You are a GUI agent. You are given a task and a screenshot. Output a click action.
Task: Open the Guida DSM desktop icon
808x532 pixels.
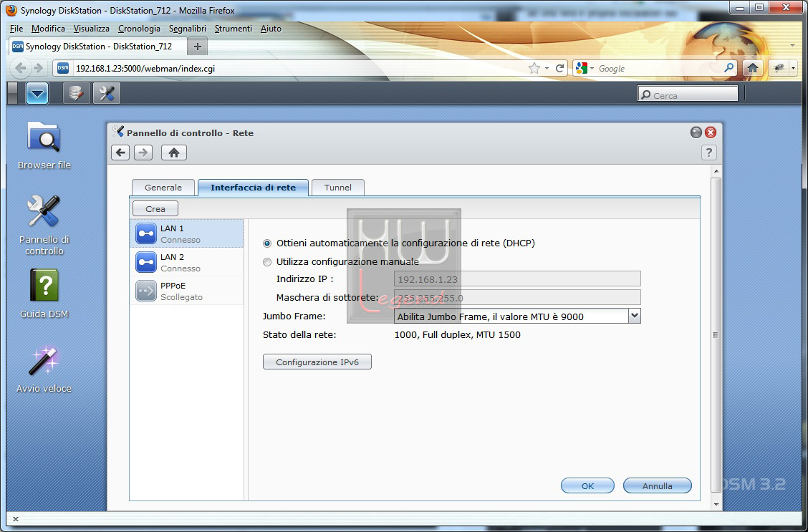pos(44,294)
